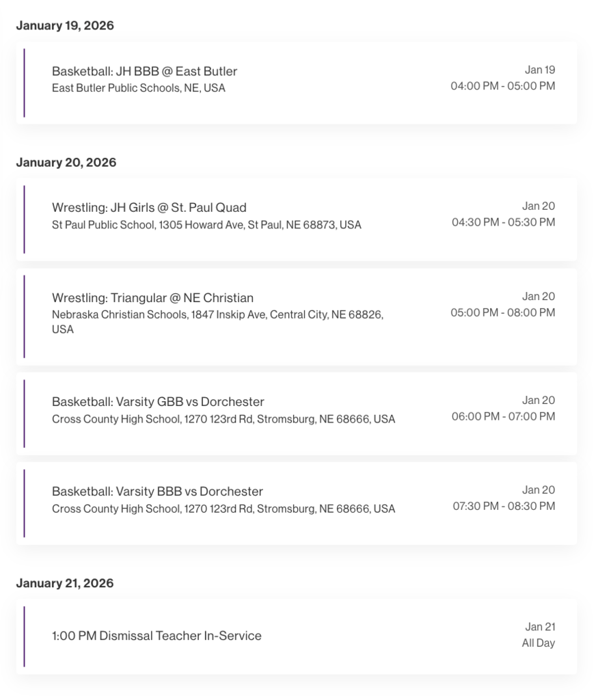Image resolution: width=596 pixels, height=700 pixels.
Task: Click the January 19, 2026 date heading
Action: (65, 26)
